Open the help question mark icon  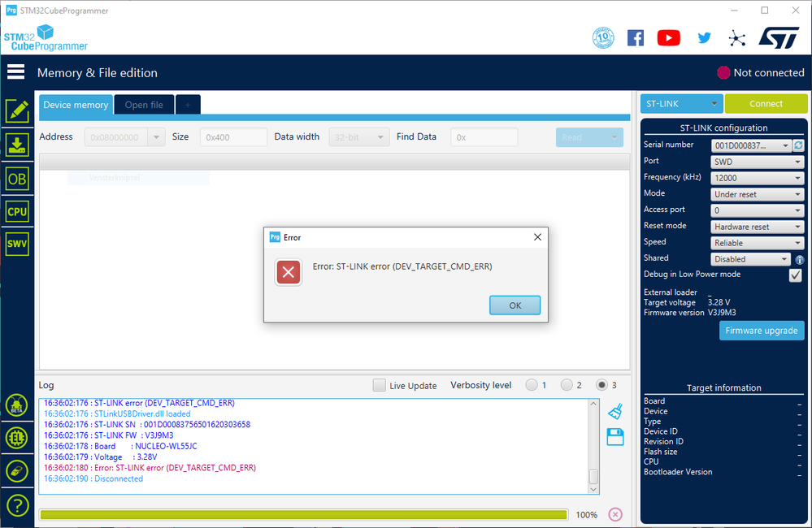pyautogui.click(x=17, y=505)
